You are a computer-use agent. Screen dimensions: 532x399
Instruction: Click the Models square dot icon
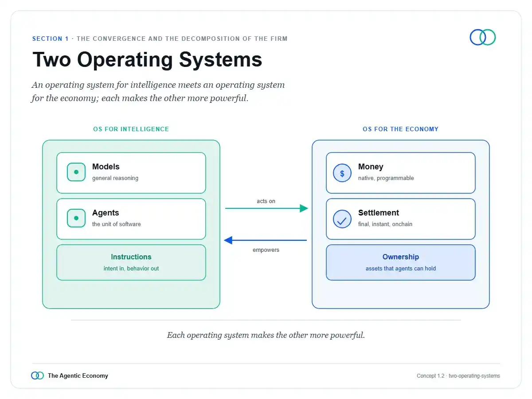pos(76,172)
